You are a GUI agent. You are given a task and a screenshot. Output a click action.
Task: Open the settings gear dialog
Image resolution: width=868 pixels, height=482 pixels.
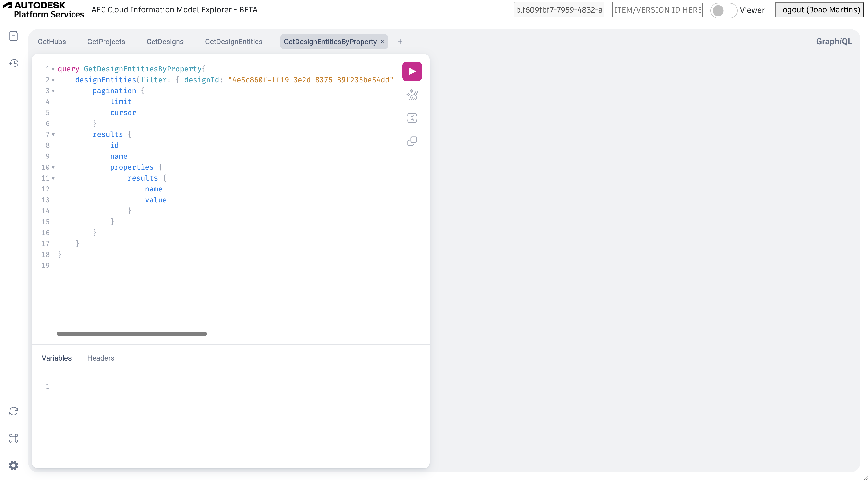click(x=14, y=465)
